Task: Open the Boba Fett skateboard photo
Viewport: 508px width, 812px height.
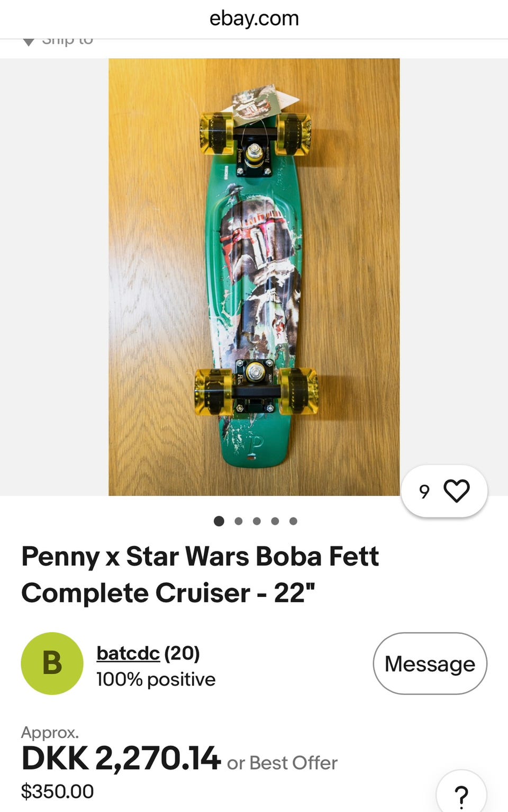Action: 254,277
